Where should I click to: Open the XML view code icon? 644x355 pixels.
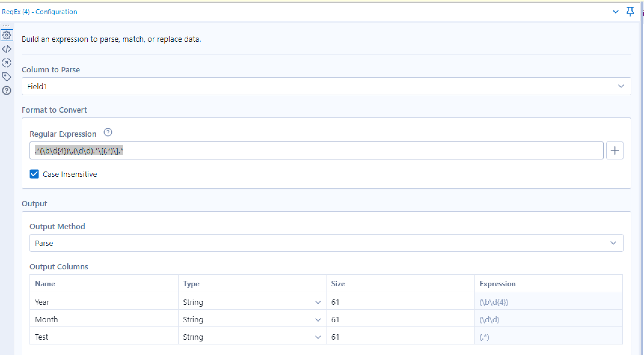point(7,49)
